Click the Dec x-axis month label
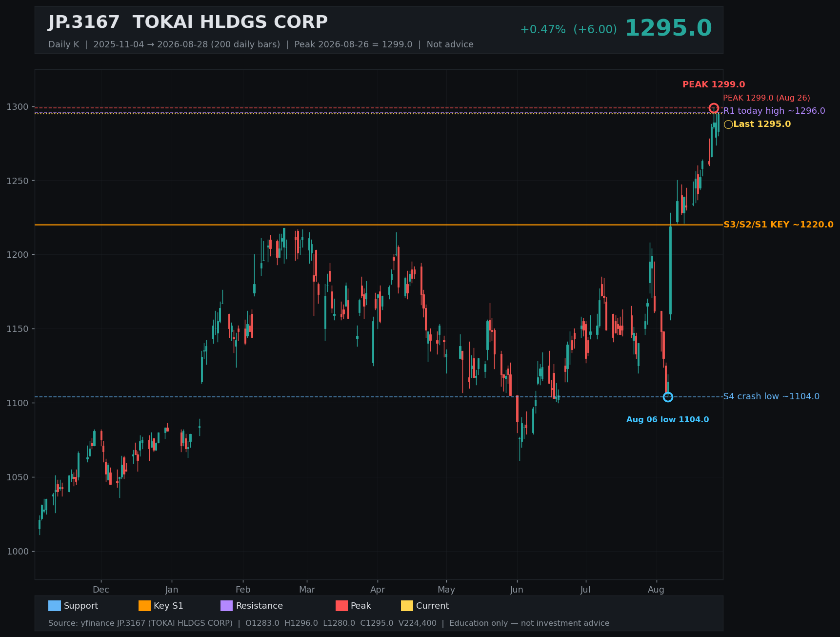The height and width of the screenshot is (637, 840). pyautogui.click(x=101, y=590)
